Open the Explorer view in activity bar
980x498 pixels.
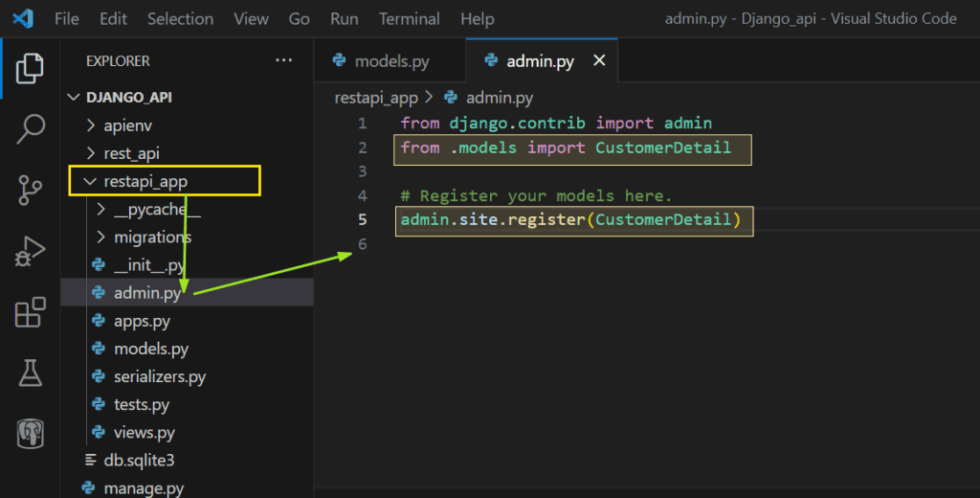coord(30,68)
